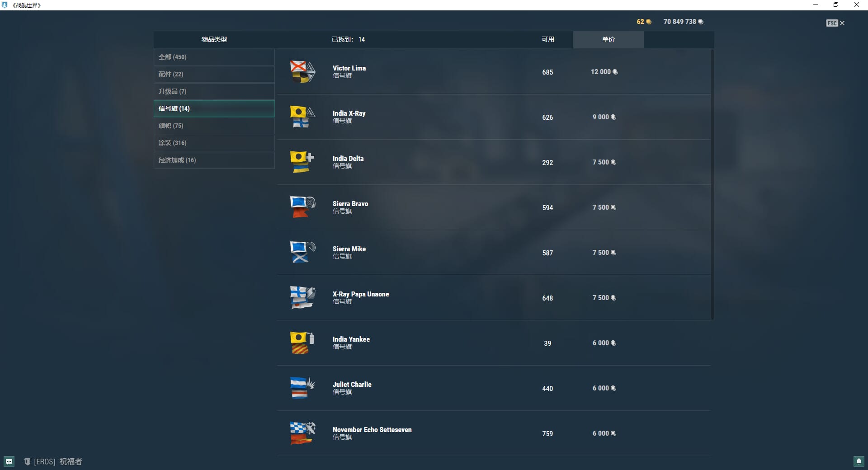Viewport: 868px width, 470px height.
Task: Open the chat icon in bottom-left corner
Action: pyautogui.click(x=9, y=461)
